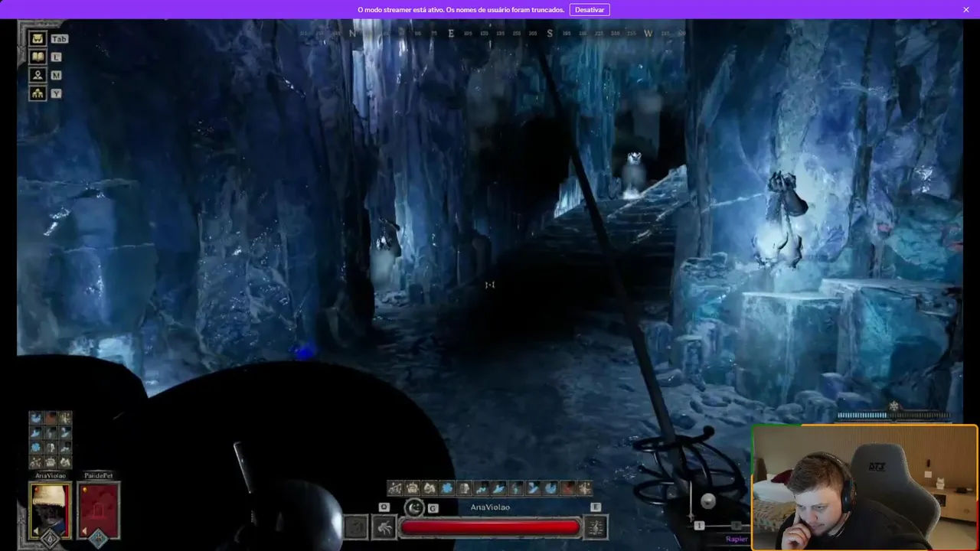
Task: Click the N marker on the compass
Action: point(353,34)
